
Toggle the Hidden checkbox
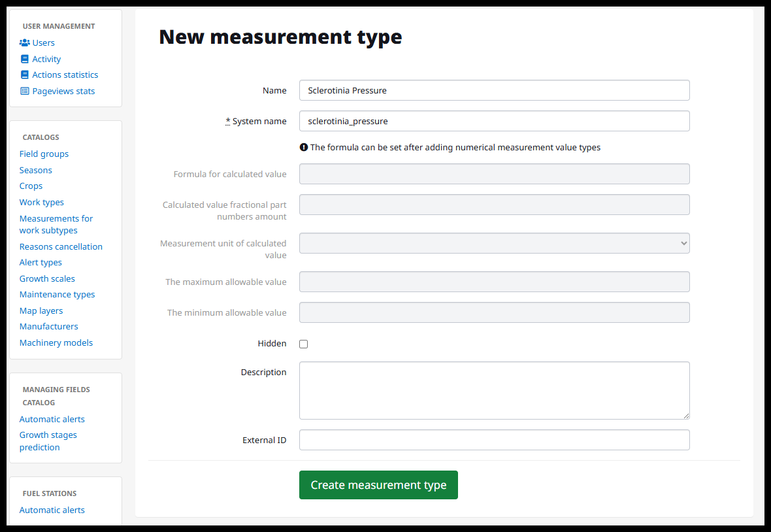[x=303, y=344]
